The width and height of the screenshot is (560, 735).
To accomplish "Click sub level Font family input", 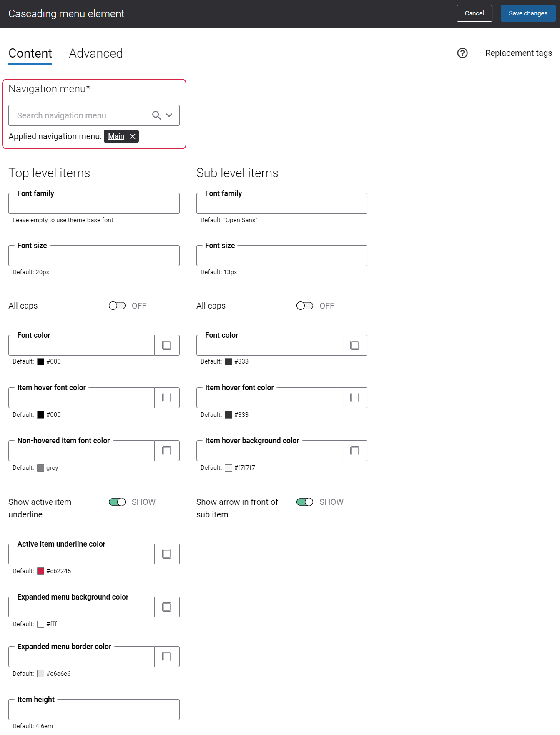I will coord(282,203).
